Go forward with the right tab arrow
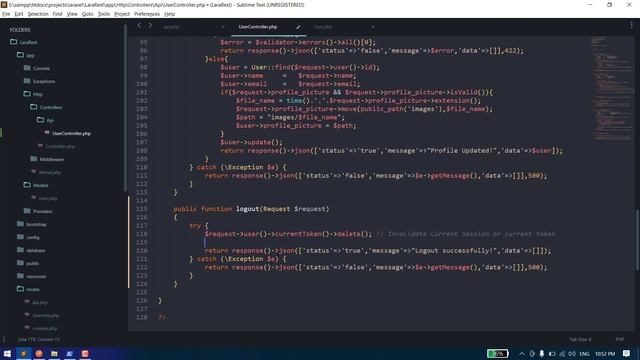The image size is (640, 360). [x=150, y=26]
